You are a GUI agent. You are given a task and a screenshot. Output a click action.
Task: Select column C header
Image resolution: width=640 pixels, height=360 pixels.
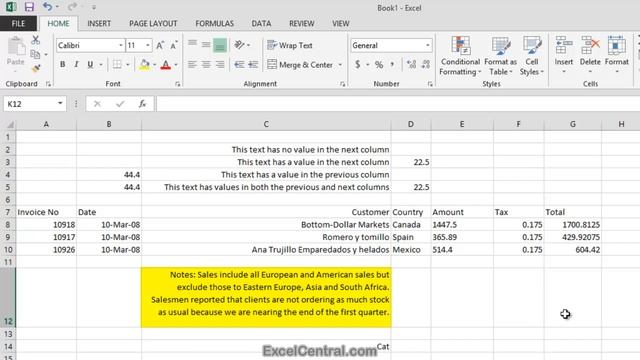pos(266,124)
